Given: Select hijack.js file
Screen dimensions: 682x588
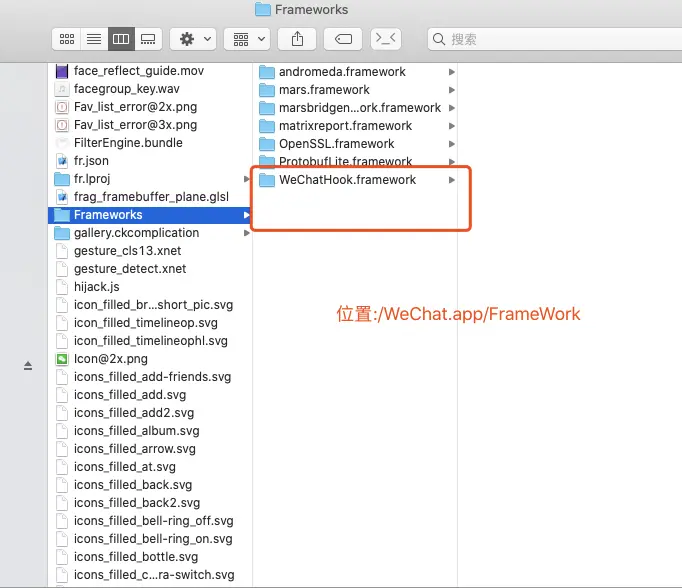Looking at the screenshot, I should click(96, 287).
